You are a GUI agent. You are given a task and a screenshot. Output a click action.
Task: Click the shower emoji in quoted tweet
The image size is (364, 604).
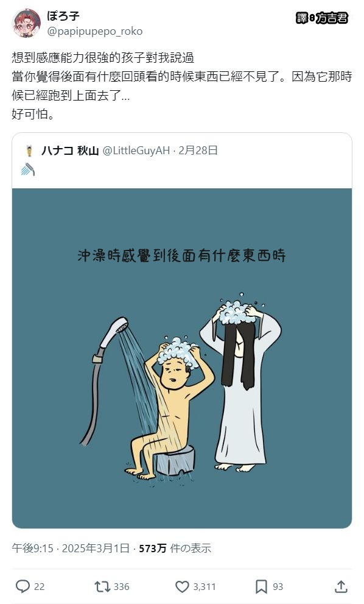point(28,169)
